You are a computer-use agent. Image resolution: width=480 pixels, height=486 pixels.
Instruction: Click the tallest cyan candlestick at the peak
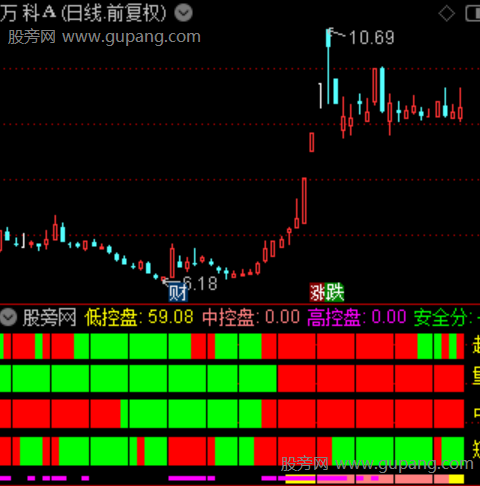[328, 66]
